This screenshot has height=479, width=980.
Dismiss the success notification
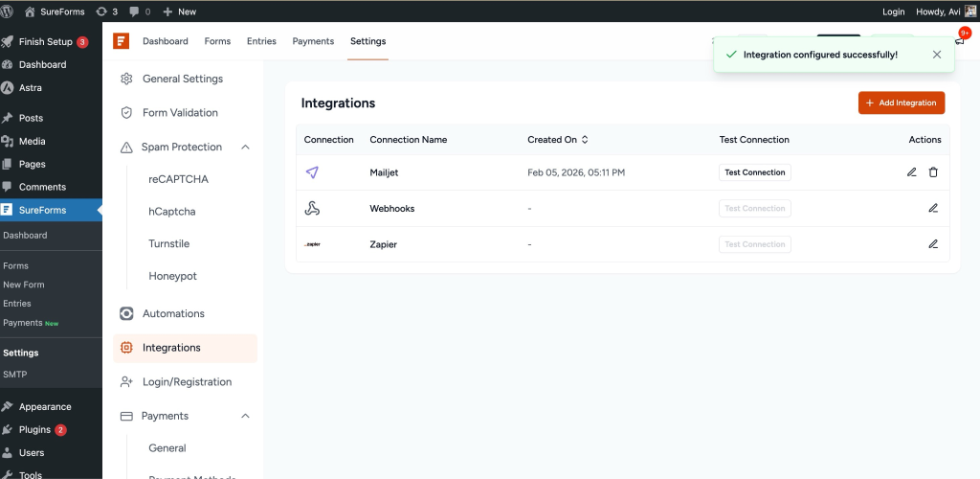(936, 55)
